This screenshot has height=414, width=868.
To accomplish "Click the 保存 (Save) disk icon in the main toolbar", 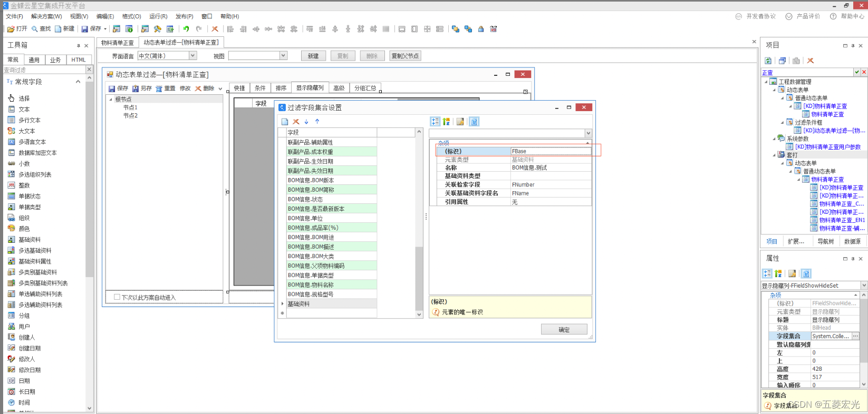I will [84, 29].
